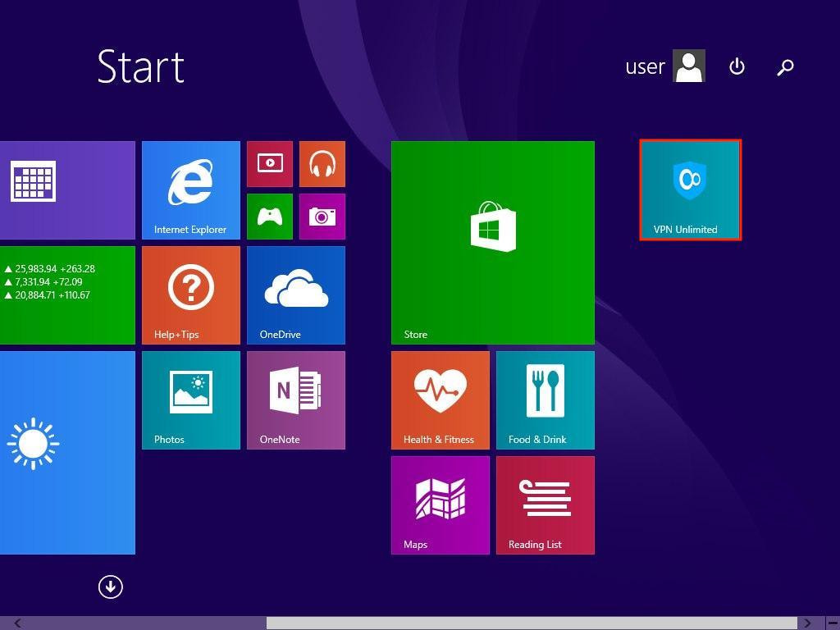Open the OneDrive tile
840x630 pixels.
pos(295,294)
